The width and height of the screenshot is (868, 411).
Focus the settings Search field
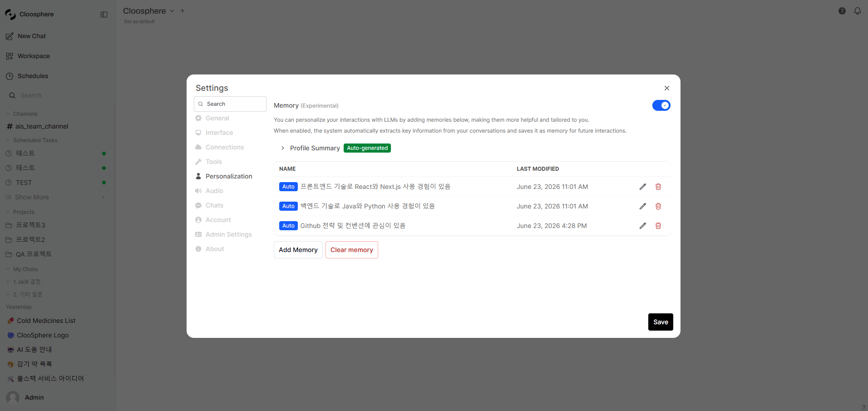(230, 104)
